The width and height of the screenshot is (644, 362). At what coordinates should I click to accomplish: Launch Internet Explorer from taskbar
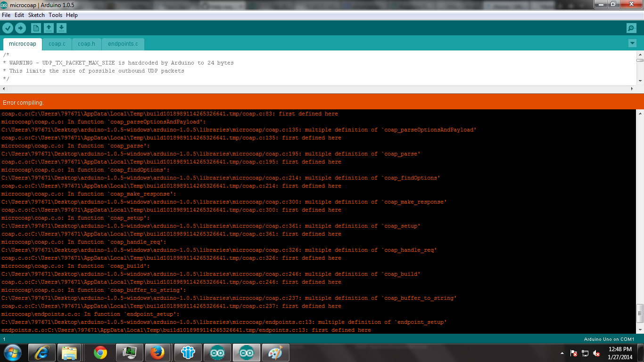(42, 353)
